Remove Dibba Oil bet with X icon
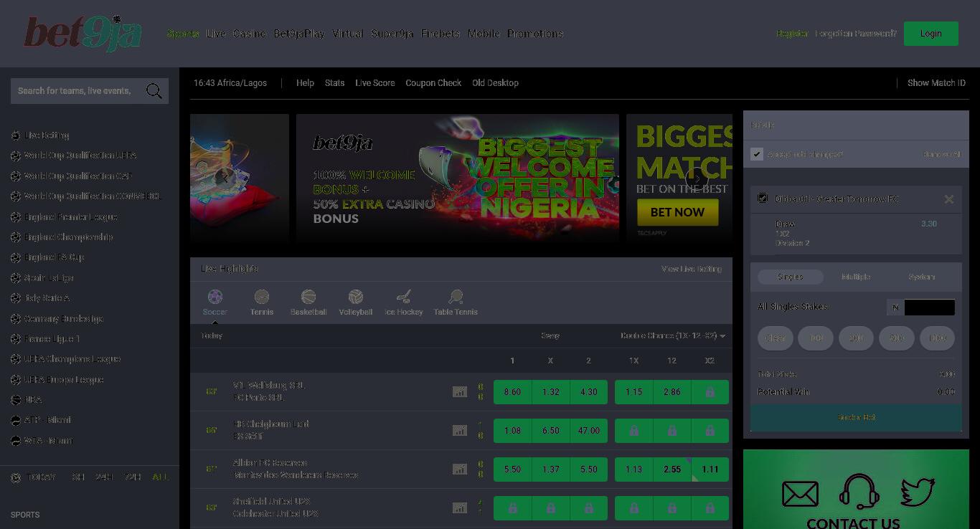 tap(949, 199)
